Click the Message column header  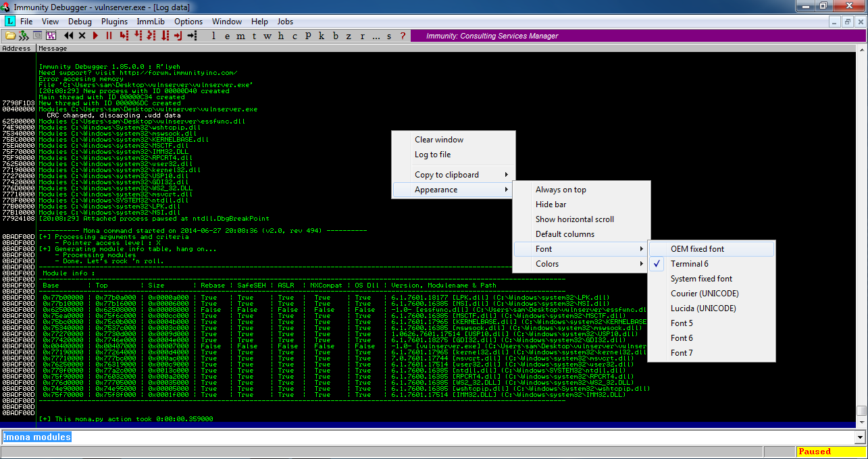pos(53,49)
